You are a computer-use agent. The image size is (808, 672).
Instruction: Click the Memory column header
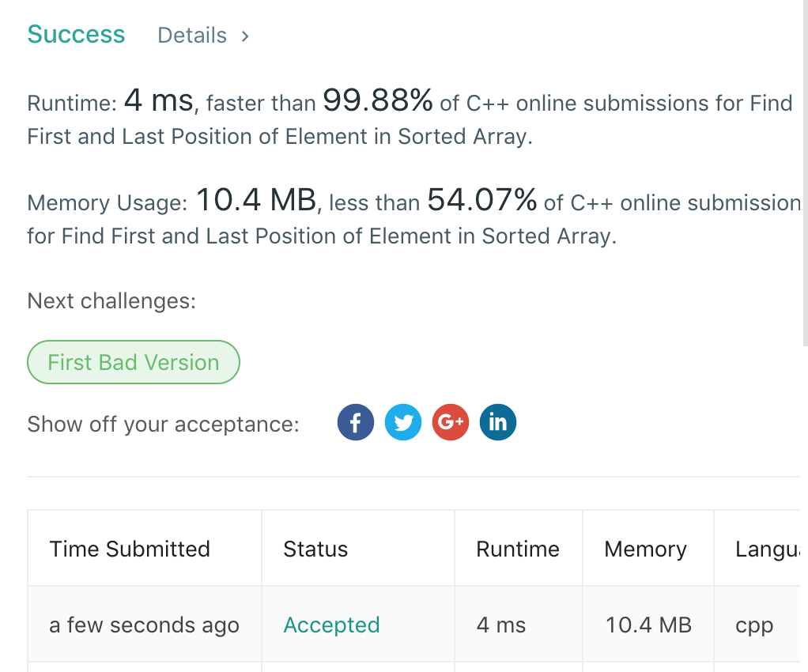[x=645, y=549]
